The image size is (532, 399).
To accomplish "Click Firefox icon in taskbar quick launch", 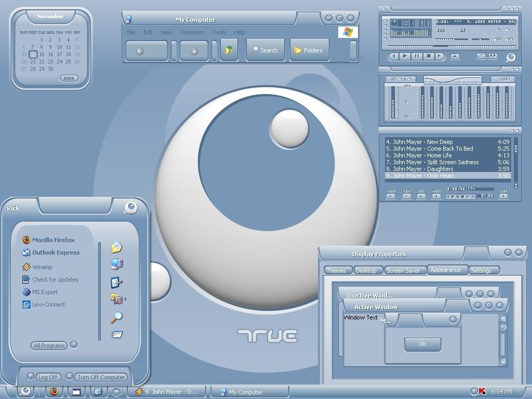I will pyautogui.click(x=54, y=391).
